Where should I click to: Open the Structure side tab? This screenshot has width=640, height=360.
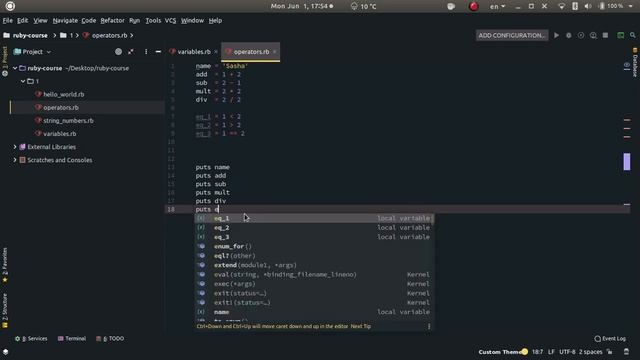[5, 311]
